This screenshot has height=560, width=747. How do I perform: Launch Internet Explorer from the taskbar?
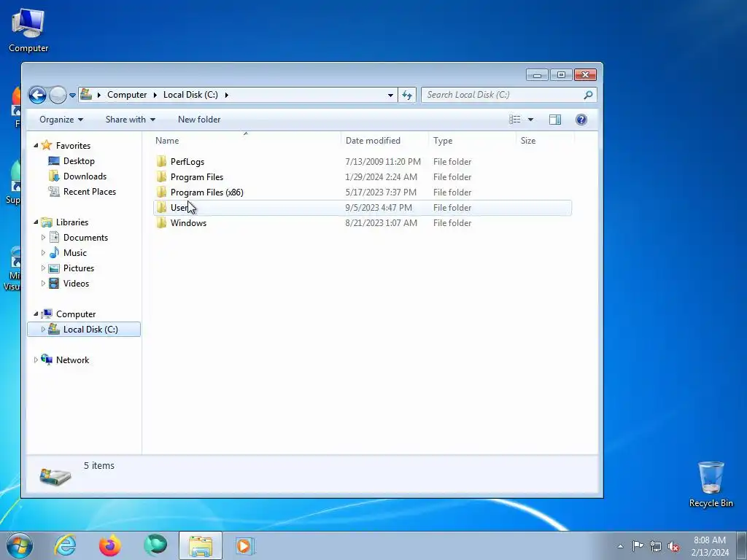pyautogui.click(x=65, y=545)
